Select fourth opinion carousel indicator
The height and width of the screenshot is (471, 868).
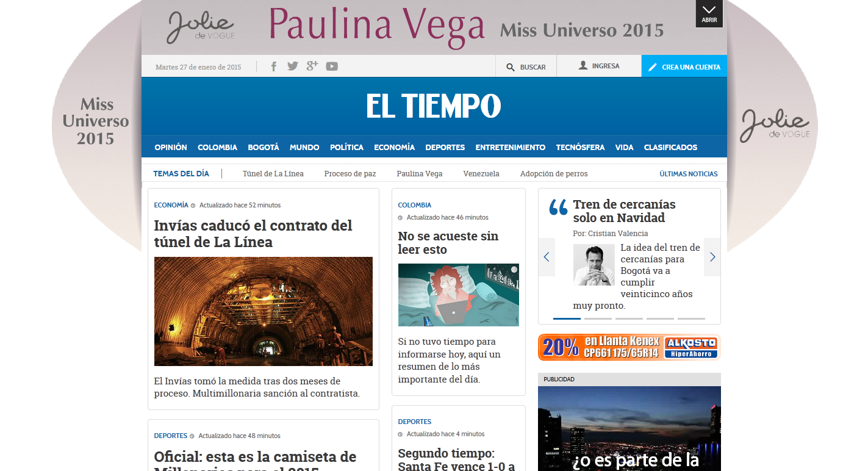660,318
